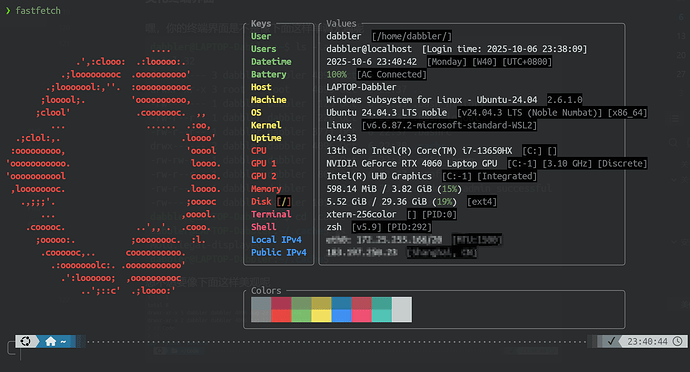Click the '100%' battery value
This screenshot has width=690, height=372.
pyautogui.click(x=336, y=74)
